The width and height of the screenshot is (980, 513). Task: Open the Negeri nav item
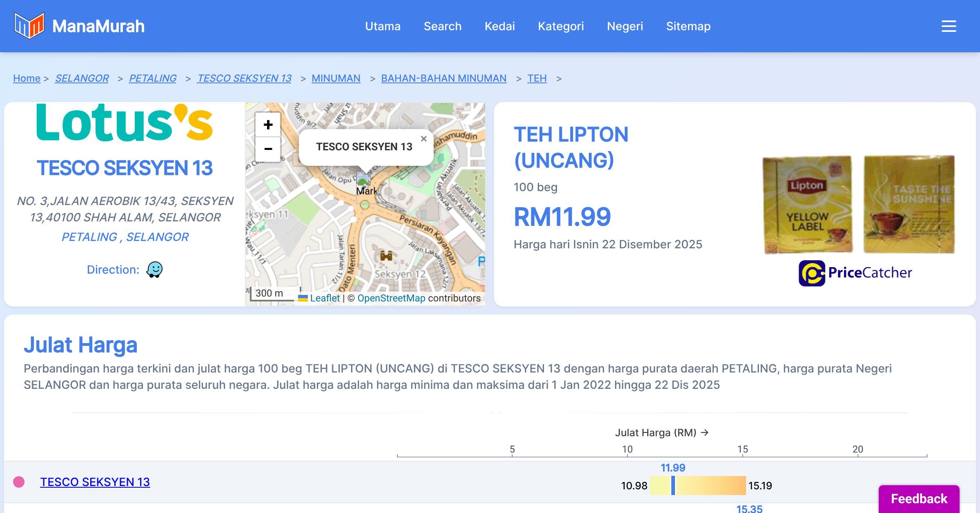click(625, 26)
